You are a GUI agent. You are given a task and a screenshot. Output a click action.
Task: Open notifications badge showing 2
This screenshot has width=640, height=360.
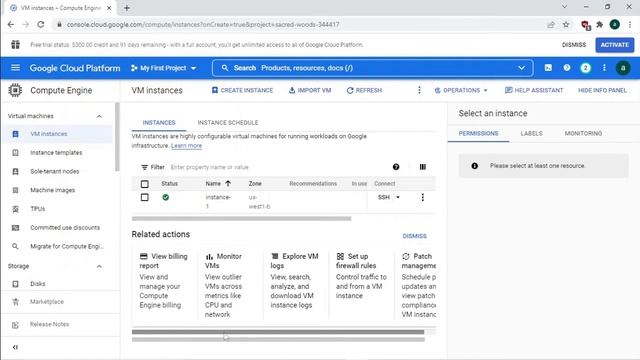(x=585, y=68)
